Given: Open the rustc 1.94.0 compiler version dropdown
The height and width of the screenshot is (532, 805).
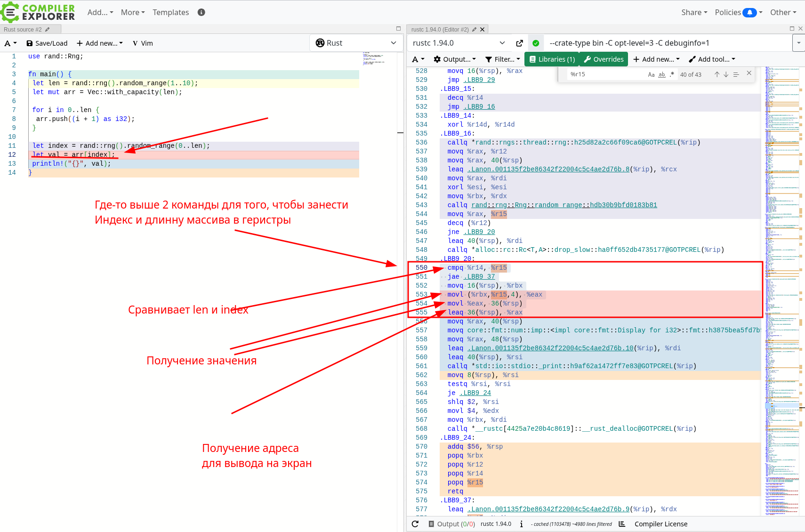Looking at the screenshot, I should [459, 43].
